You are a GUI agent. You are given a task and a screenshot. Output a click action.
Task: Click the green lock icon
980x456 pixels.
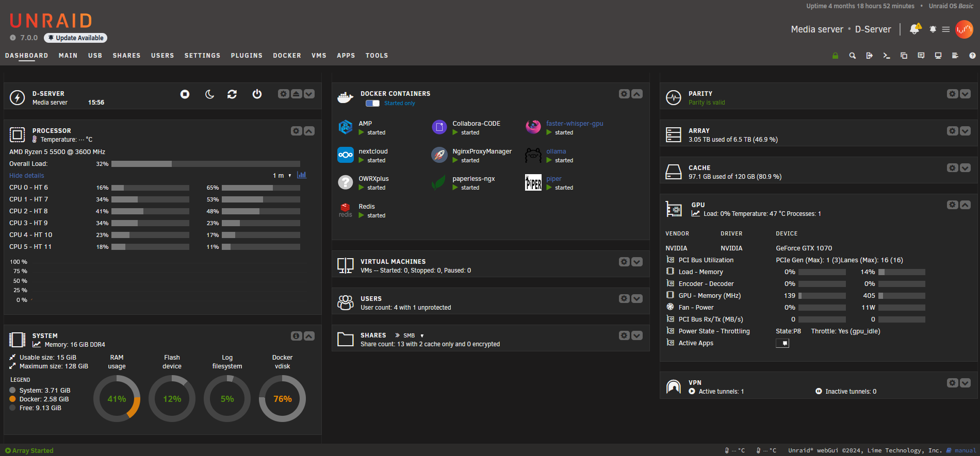coord(835,56)
